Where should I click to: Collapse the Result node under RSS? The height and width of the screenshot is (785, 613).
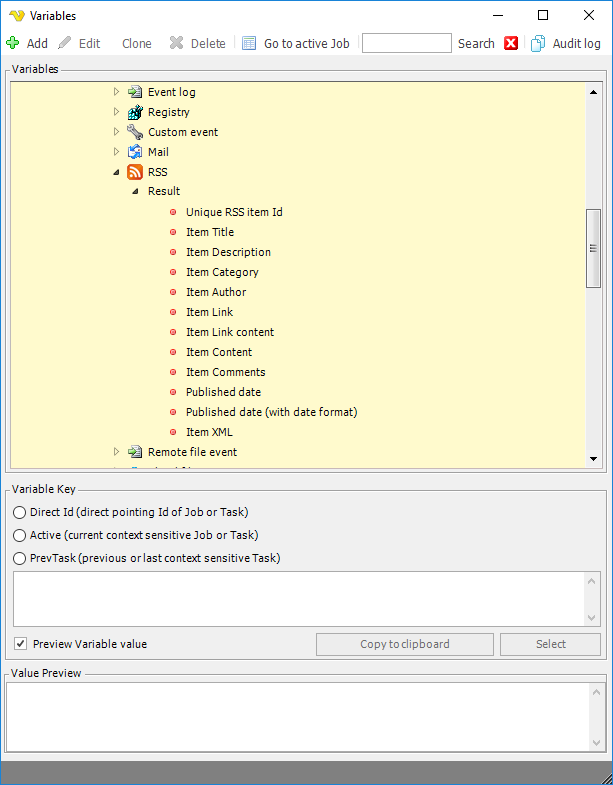(x=135, y=192)
